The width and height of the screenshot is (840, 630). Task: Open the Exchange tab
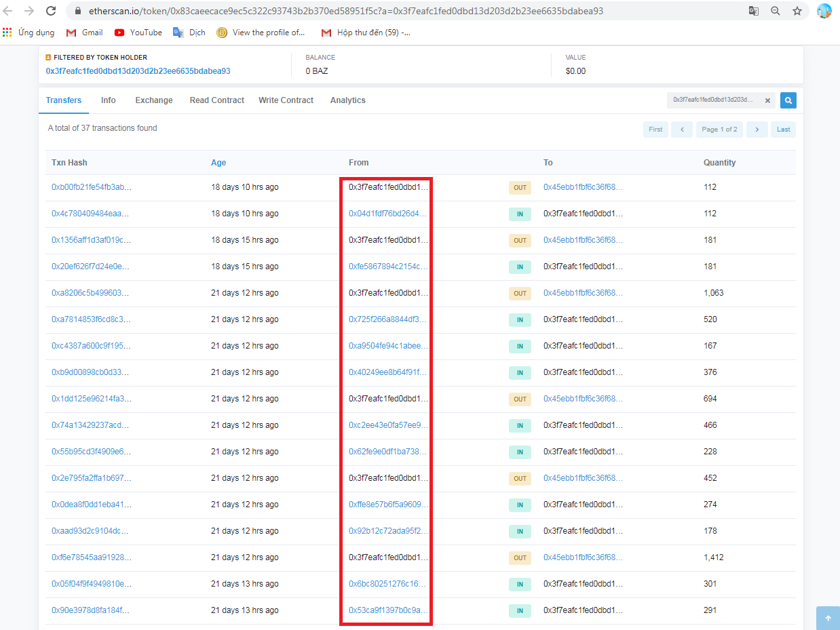[154, 100]
